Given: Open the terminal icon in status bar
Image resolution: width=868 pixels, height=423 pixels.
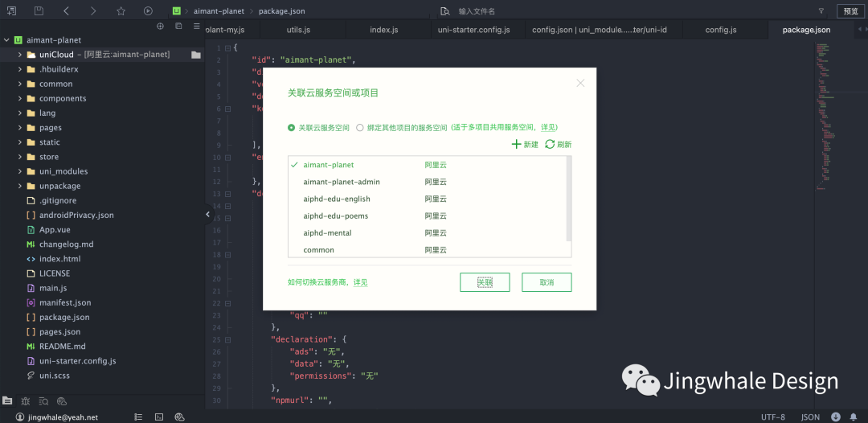Looking at the screenshot, I should [159, 417].
